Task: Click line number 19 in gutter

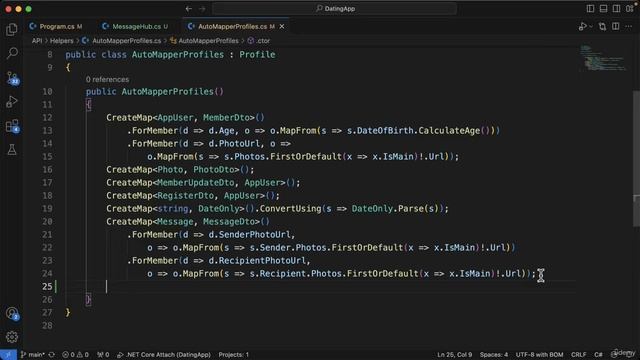Action: (47, 209)
